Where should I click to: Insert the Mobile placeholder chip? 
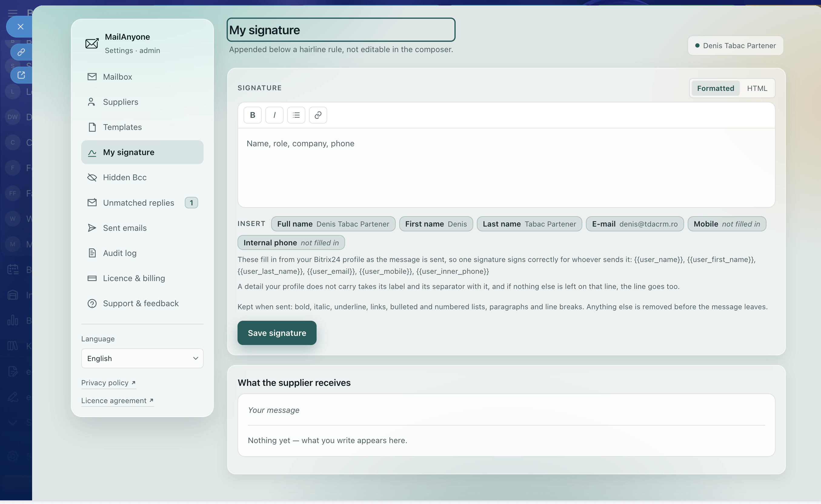coord(727,224)
